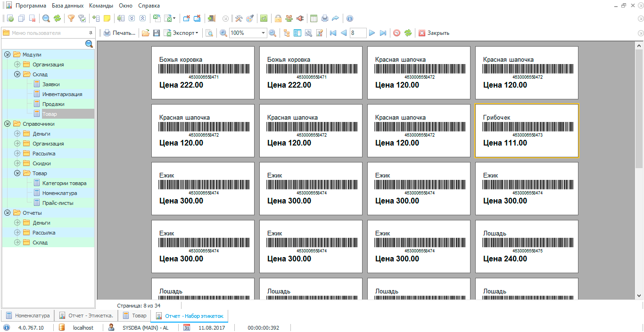Screen dimensions: 644x332
Task: Click the thumbnails panel icon
Action: (297, 33)
